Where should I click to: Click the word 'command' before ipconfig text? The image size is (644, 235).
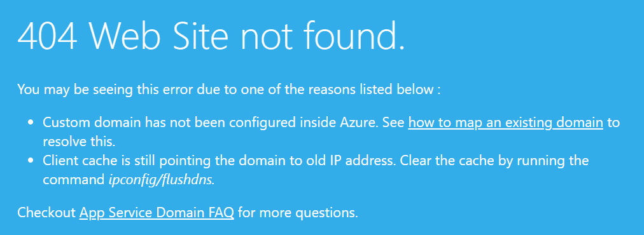coord(74,180)
